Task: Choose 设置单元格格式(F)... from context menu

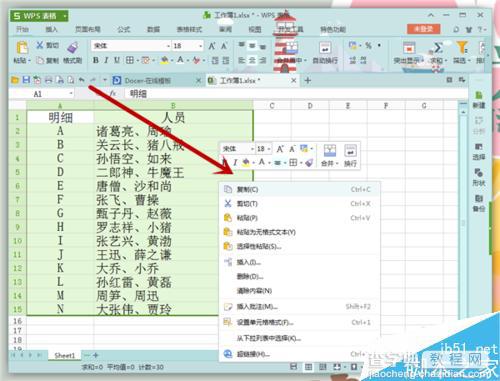Action: click(299, 322)
